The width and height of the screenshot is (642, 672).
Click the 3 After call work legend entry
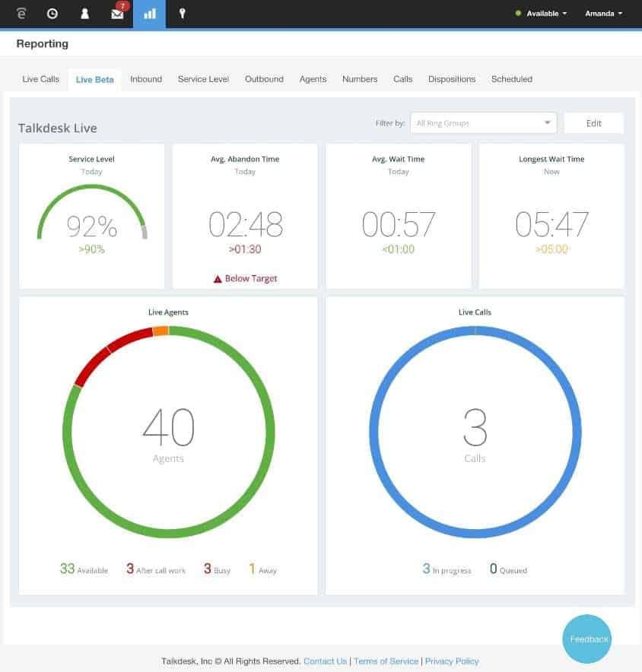pyautogui.click(x=156, y=569)
